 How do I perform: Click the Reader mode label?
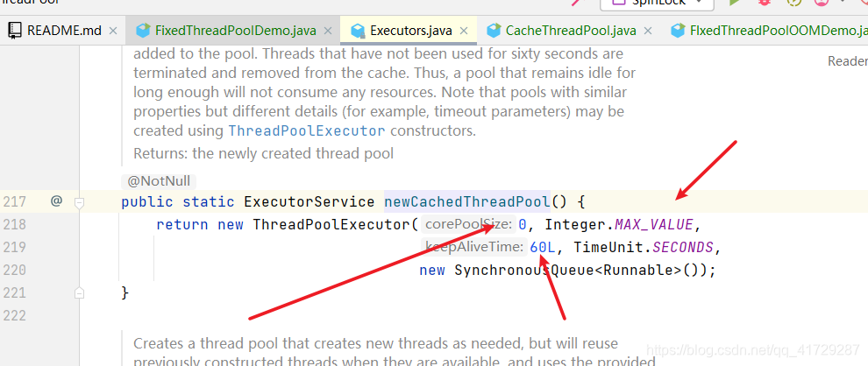click(x=848, y=61)
